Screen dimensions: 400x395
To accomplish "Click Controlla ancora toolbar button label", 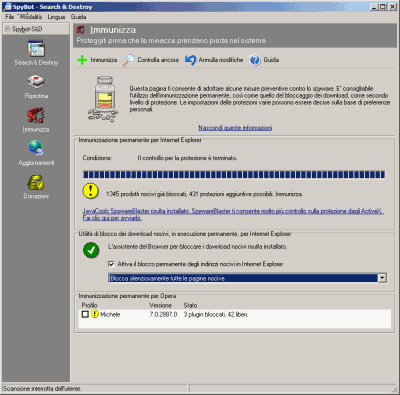I will 158,60.
